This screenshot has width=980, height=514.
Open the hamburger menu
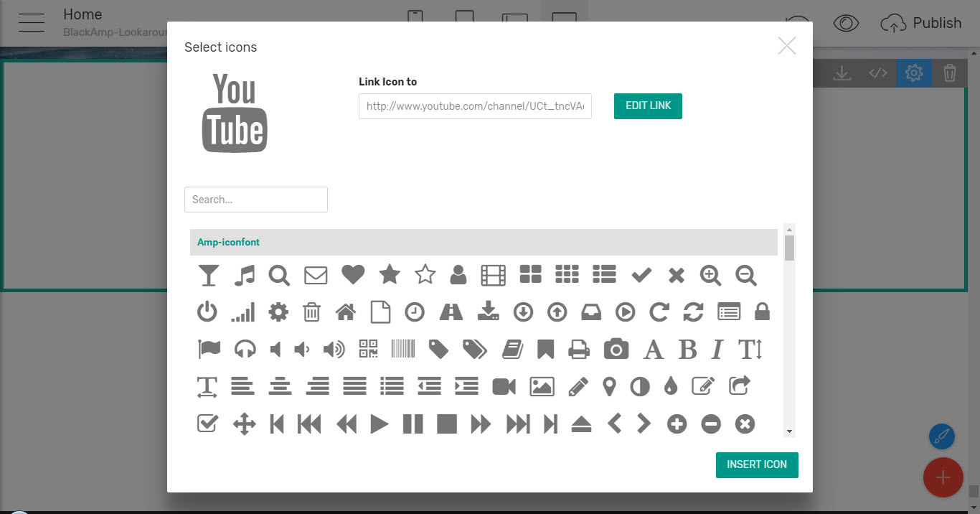pyautogui.click(x=32, y=24)
